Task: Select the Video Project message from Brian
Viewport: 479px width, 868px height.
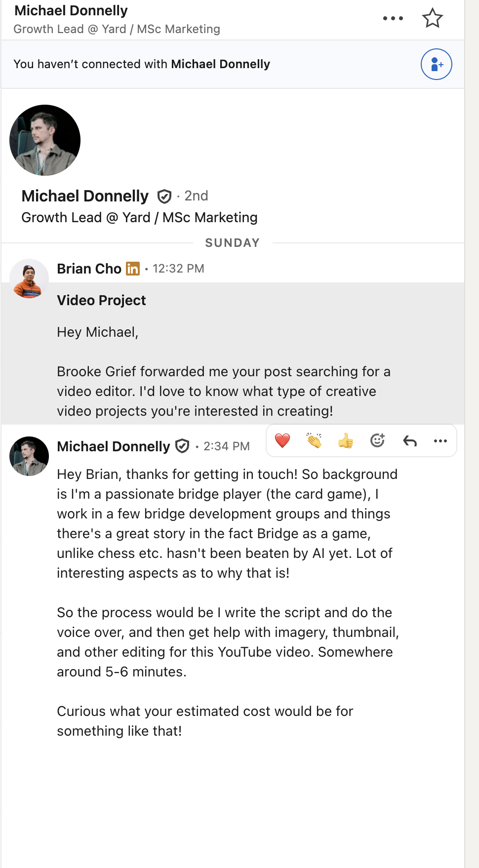Action: pos(233,354)
